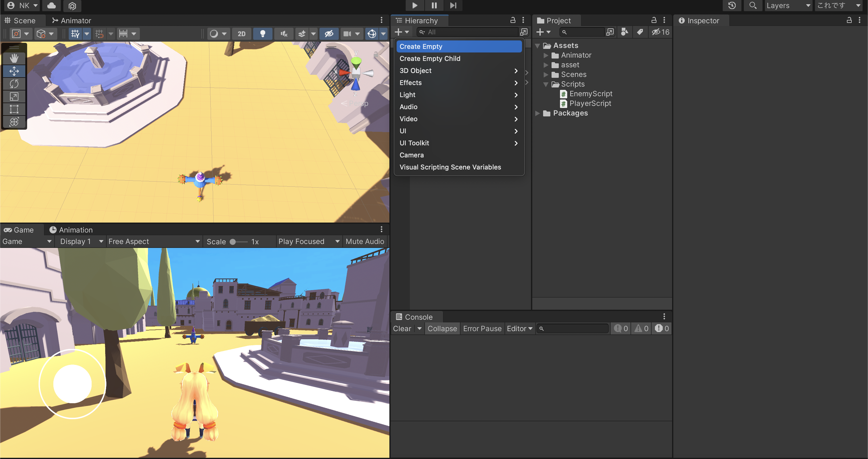Click the Pause button
The image size is (868, 459).
[434, 5]
